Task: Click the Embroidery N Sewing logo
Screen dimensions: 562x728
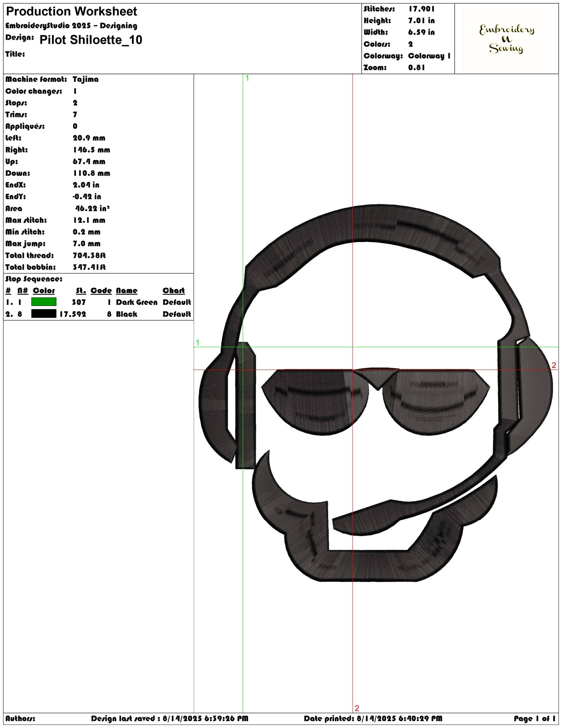Action: (x=506, y=39)
